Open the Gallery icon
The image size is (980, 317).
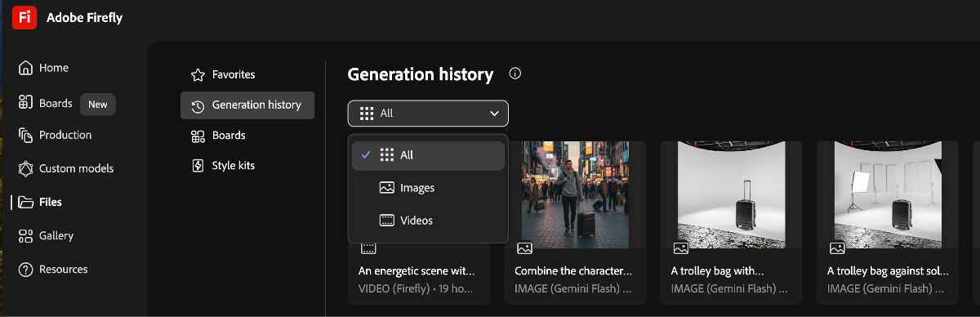click(x=26, y=235)
